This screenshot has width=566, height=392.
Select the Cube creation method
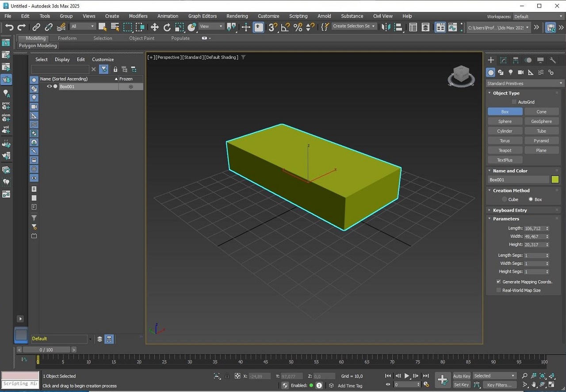[x=505, y=199]
